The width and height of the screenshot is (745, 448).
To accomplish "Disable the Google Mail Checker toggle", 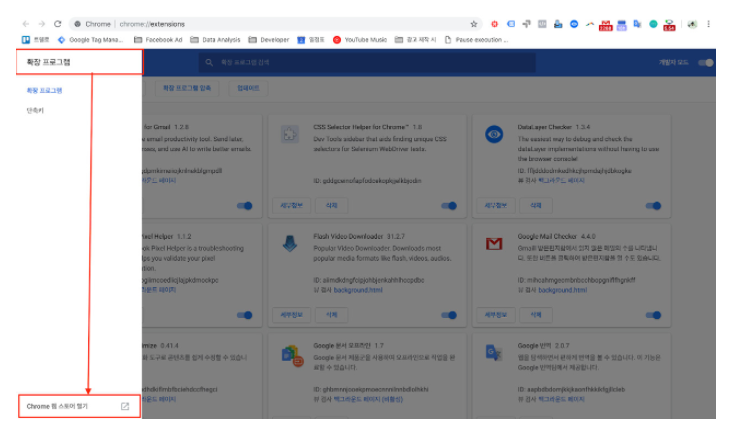I will [653, 315].
